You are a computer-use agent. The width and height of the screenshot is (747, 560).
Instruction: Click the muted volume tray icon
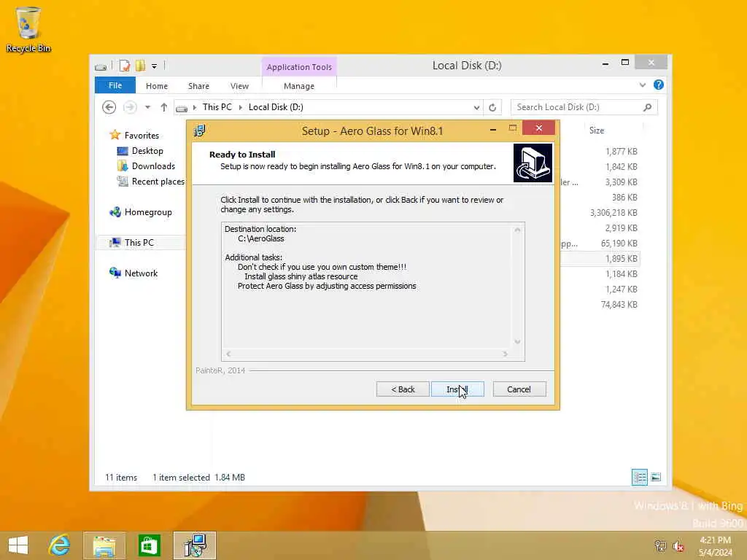(x=678, y=546)
